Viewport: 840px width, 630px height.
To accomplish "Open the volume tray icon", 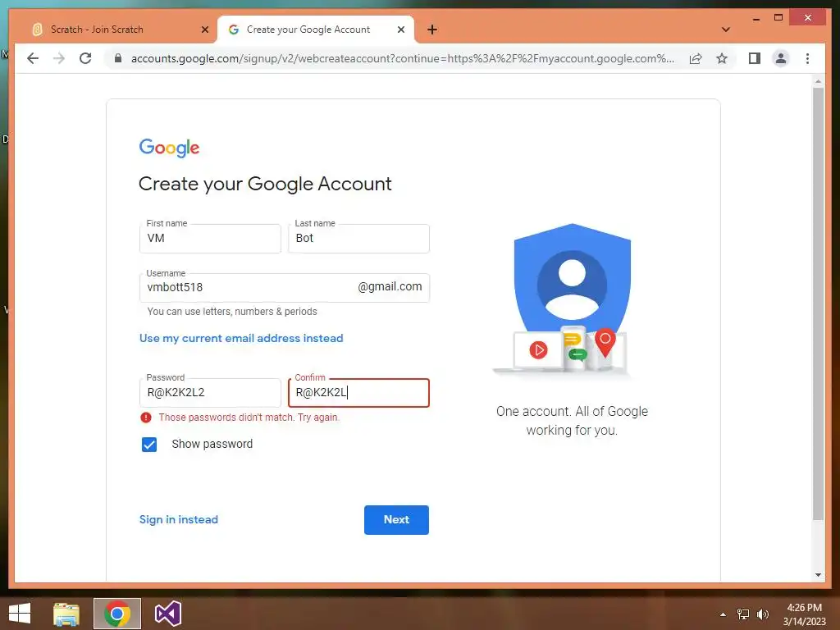I will (x=762, y=614).
